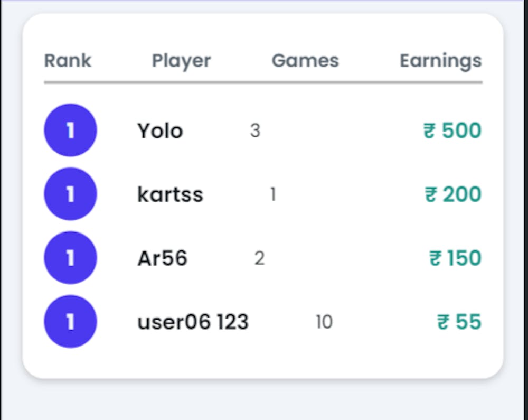Click the rank badge next to Yolo
This screenshot has height=420, width=528.
pyautogui.click(x=70, y=130)
